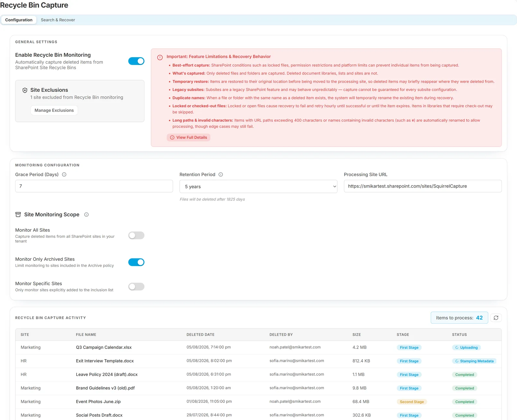The width and height of the screenshot is (517, 420).
Task: Turn on Monitor All Sites switch
Action: (x=136, y=235)
